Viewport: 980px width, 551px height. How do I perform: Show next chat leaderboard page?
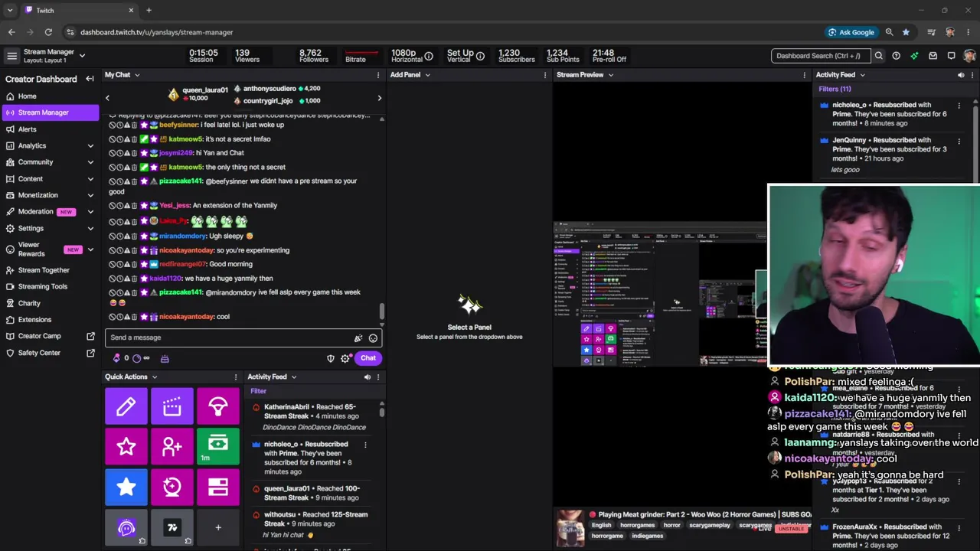pos(379,98)
